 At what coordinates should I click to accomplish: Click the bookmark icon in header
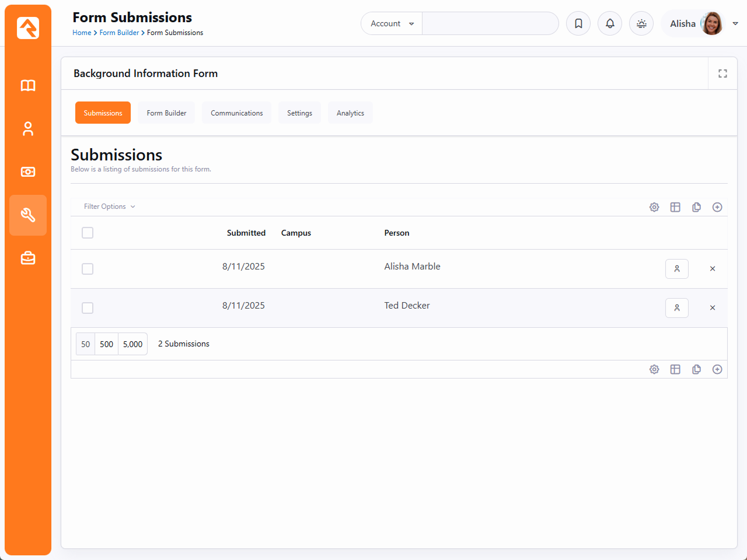(578, 24)
